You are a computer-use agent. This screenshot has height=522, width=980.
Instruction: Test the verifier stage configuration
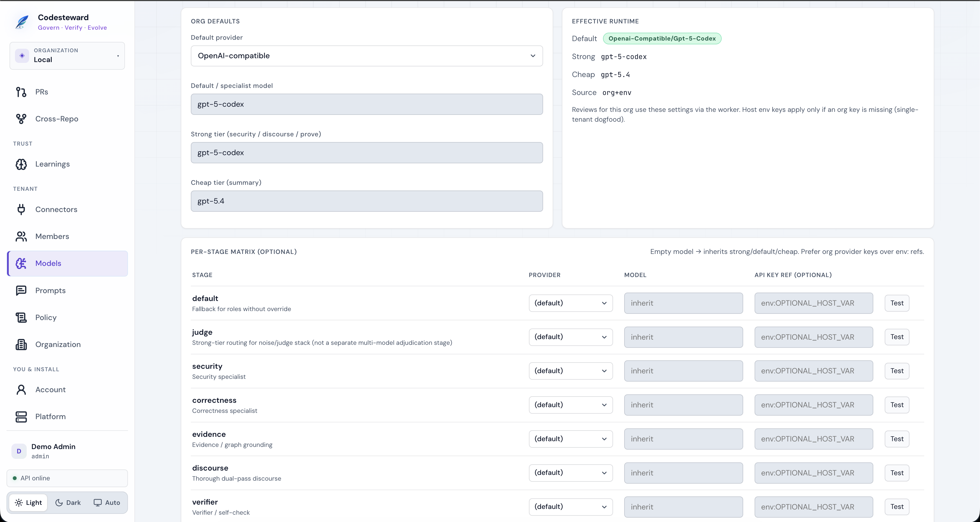[x=897, y=507]
